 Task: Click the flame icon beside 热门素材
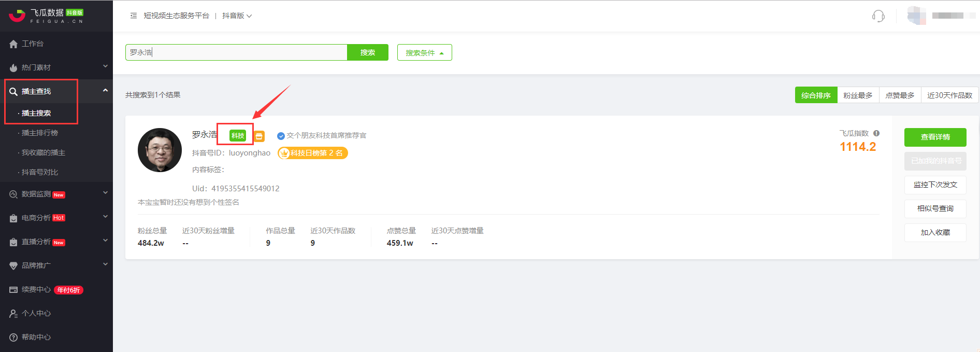click(13, 68)
